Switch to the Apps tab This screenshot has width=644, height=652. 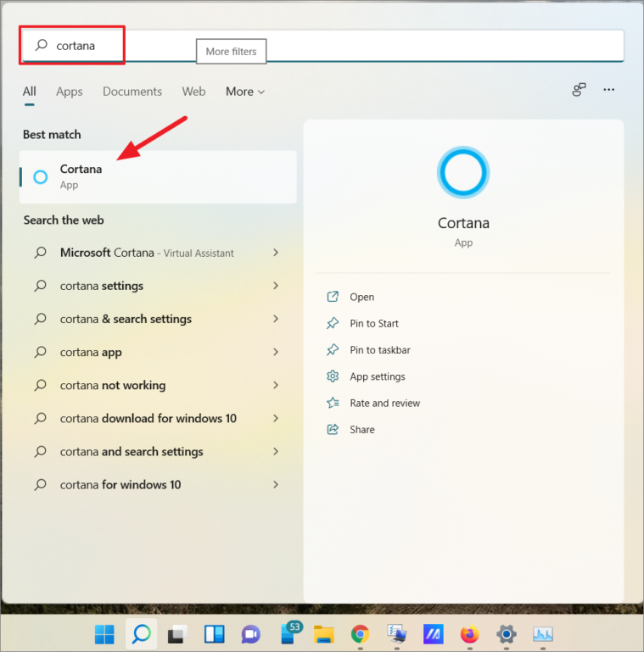pyautogui.click(x=70, y=92)
